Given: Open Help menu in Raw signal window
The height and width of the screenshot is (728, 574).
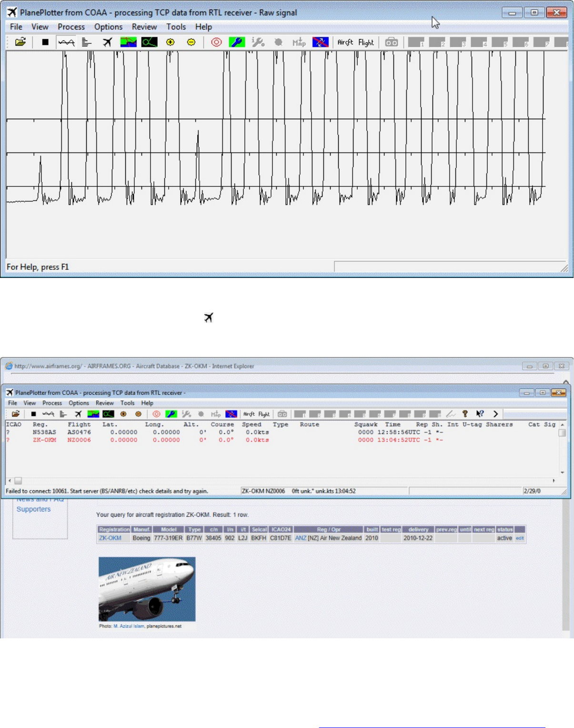Looking at the screenshot, I should coord(203,27).
